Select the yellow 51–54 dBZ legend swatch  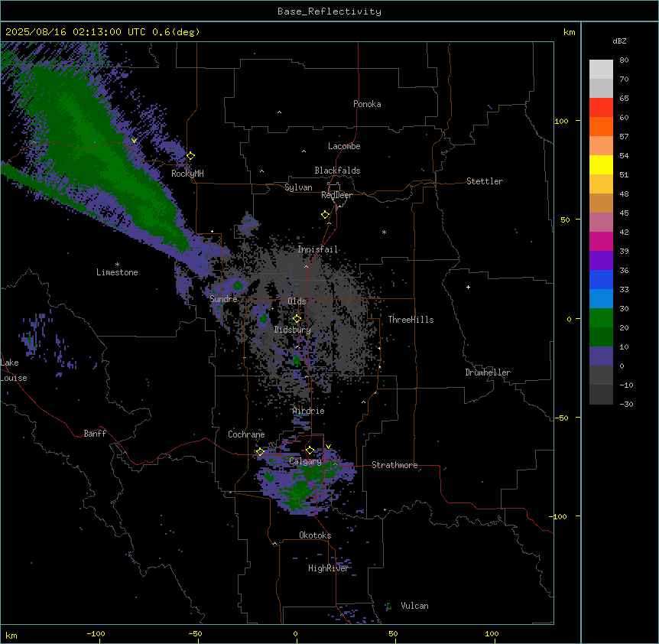tap(601, 164)
